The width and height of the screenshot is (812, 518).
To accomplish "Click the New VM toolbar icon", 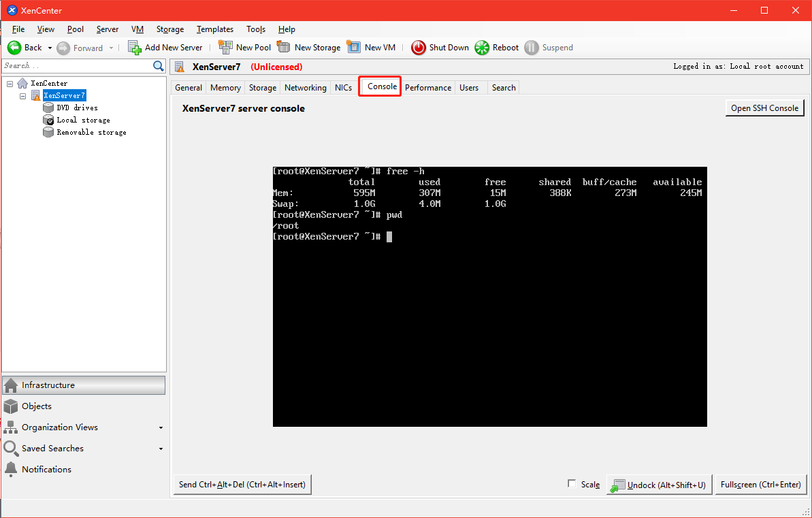I will click(354, 47).
